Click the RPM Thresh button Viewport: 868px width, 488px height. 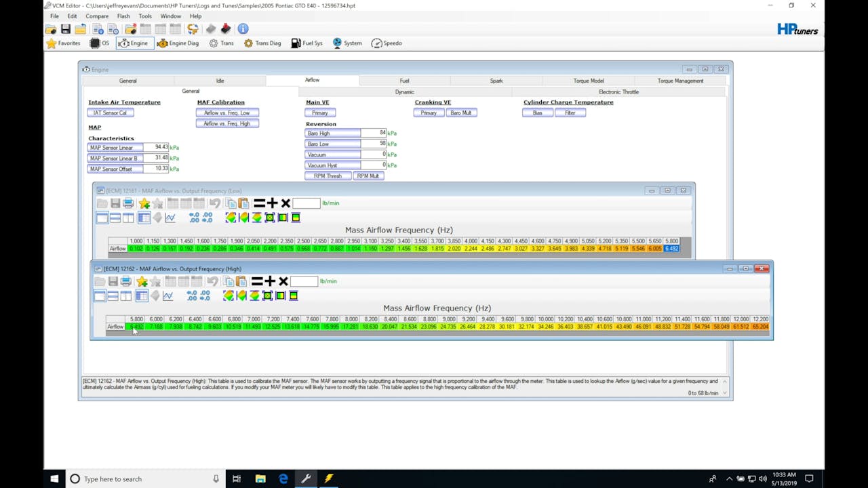point(327,176)
